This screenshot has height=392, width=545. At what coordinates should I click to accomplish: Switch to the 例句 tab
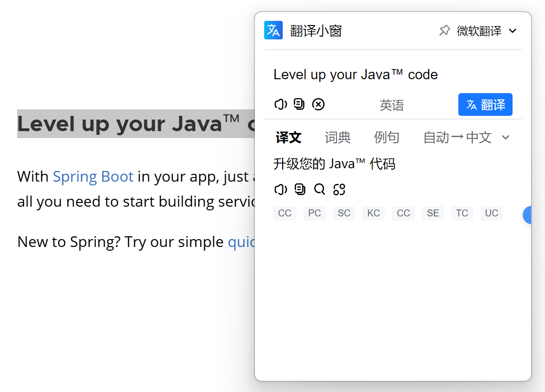coord(387,137)
